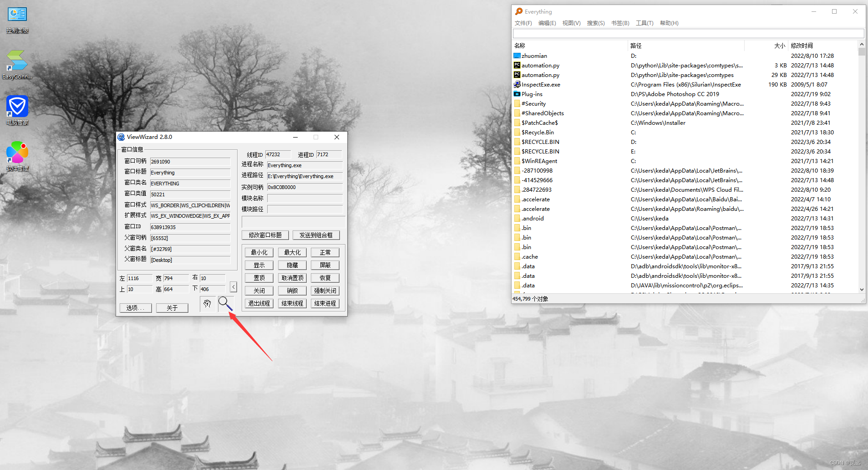
Task: Collapse the panel with the '<' arrow button
Action: (233, 287)
